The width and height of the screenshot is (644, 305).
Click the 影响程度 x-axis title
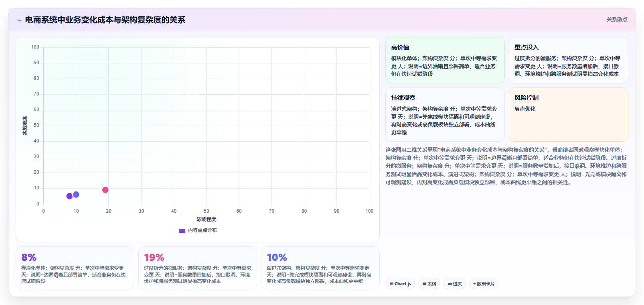[206, 220]
